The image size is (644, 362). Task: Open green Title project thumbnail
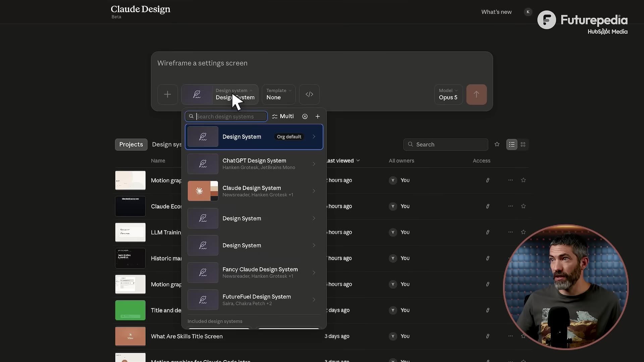pos(130,310)
